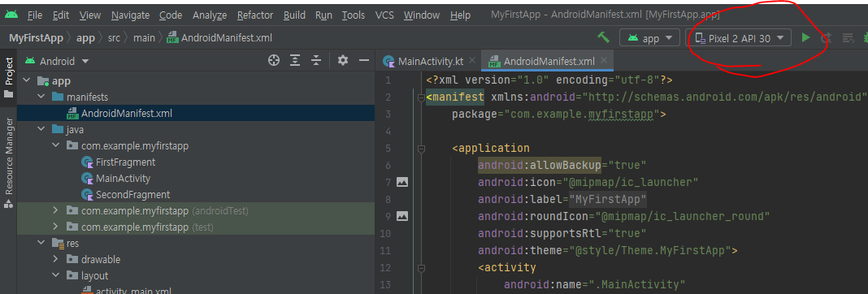This screenshot has width=868, height=294.
Task: Click AndroidManifest.xml breadcrumb in navigation bar
Action: point(219,38)
